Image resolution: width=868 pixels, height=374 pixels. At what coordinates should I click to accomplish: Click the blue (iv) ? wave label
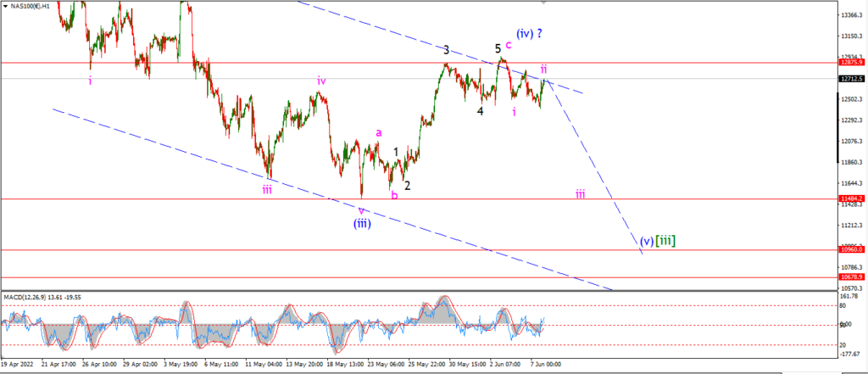(x=529, y=33)
